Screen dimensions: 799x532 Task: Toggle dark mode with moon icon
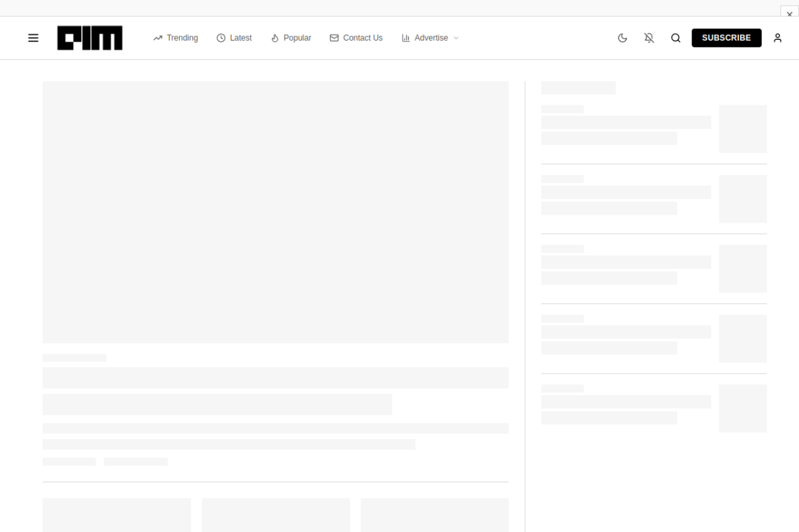click(622, 38)
